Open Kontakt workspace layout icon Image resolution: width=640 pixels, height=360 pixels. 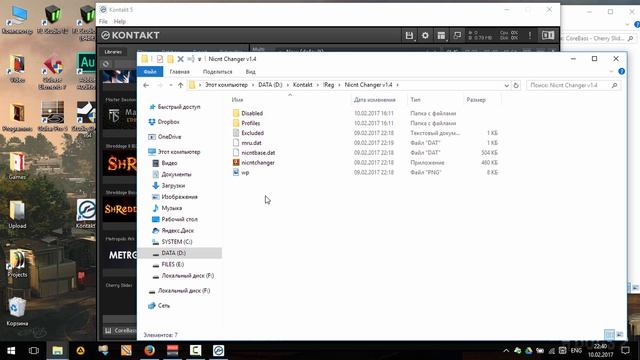point(441,36)
